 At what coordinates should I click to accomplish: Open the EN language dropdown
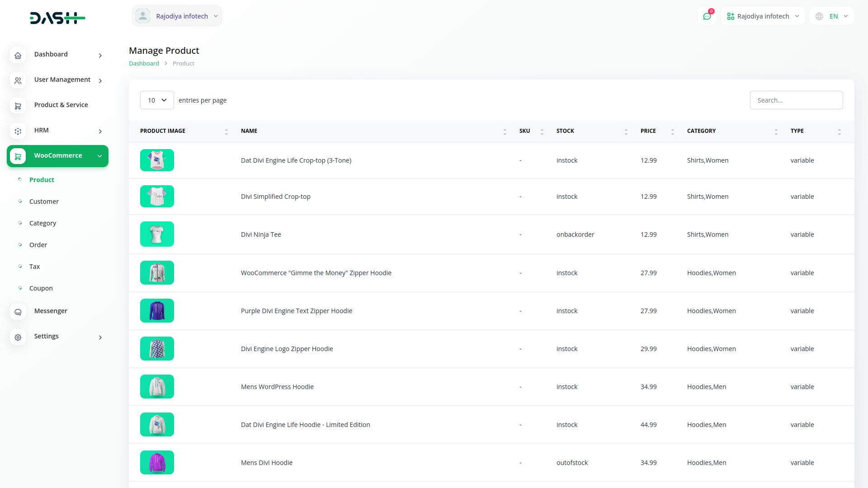[832, 16]
